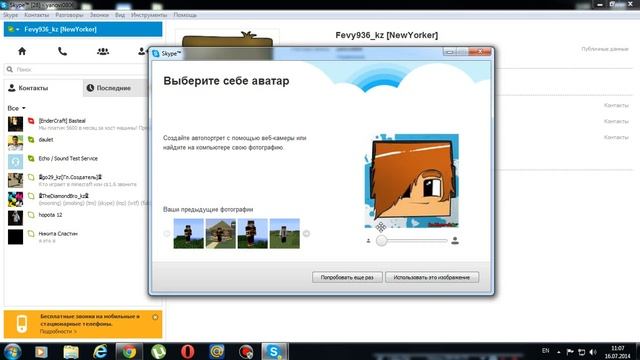640x360 pixels.
Task: Open Opera browser from taskbar
Action: coord(187,351)
